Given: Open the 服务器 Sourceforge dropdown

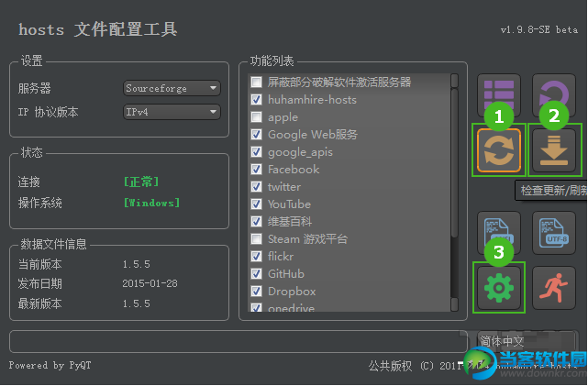Looking at the screenshot, I should click(x=172, y=88).
